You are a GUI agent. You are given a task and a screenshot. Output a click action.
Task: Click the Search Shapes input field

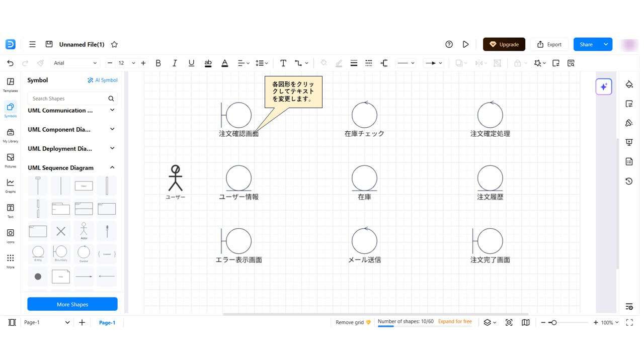[x=68, y=99]
